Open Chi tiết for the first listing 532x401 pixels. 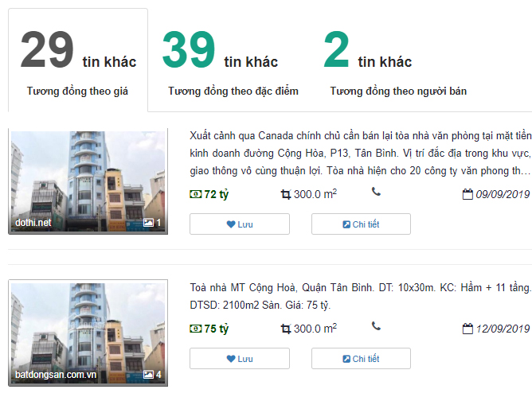[361, 224]
